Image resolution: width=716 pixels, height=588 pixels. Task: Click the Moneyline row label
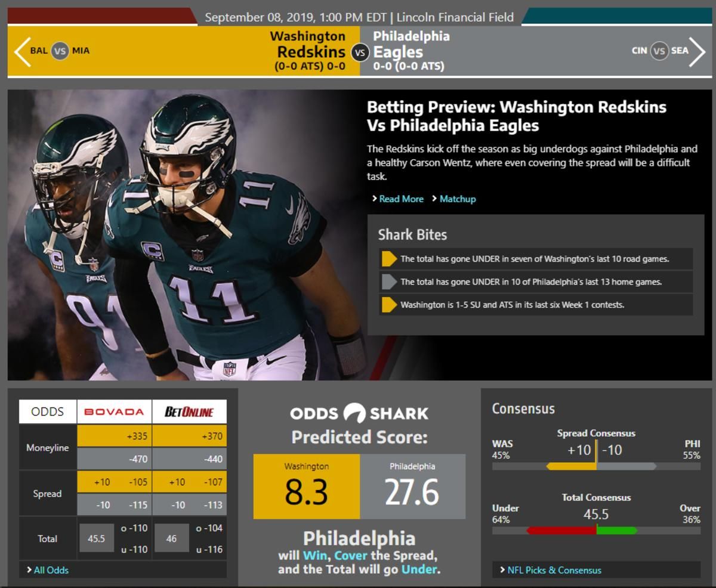pyautogui.click(x=48, y=448)
